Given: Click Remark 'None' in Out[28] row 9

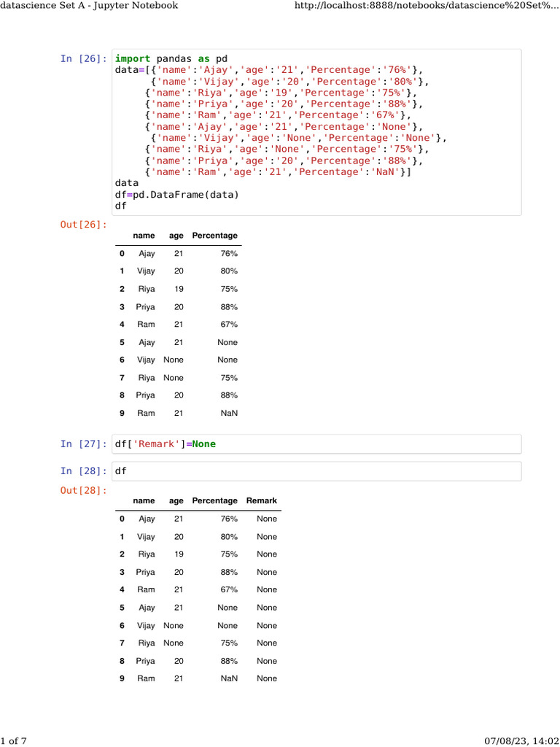Looking at the screenshot, I should 267,679.
